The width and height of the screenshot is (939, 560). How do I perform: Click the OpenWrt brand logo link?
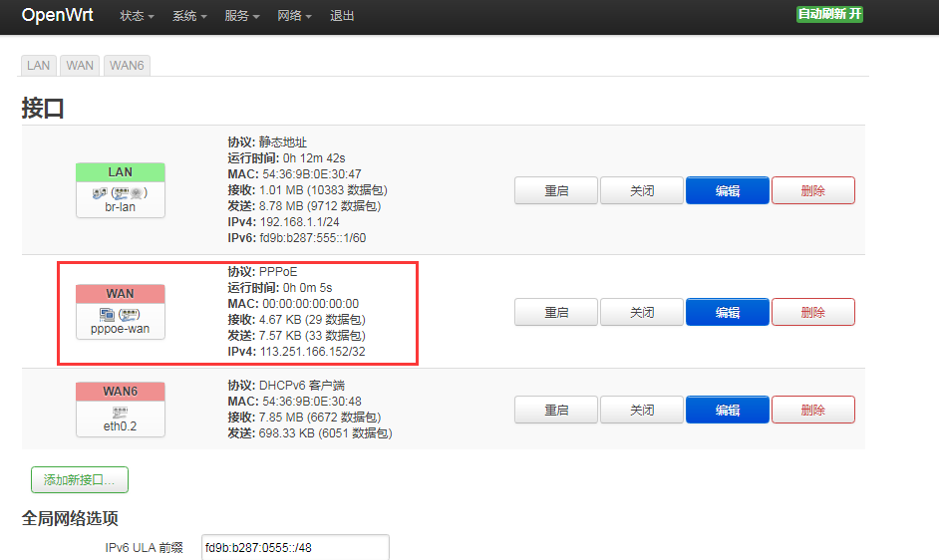point(58,15)
